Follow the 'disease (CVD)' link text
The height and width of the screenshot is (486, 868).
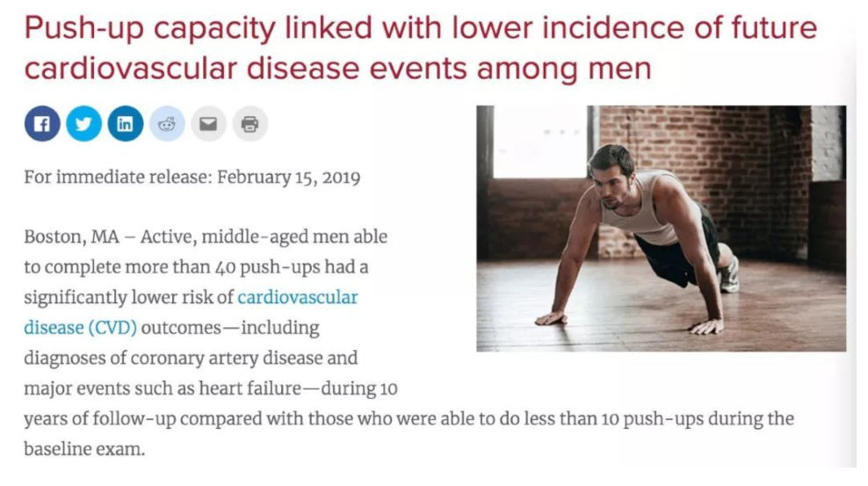(80, 328)
